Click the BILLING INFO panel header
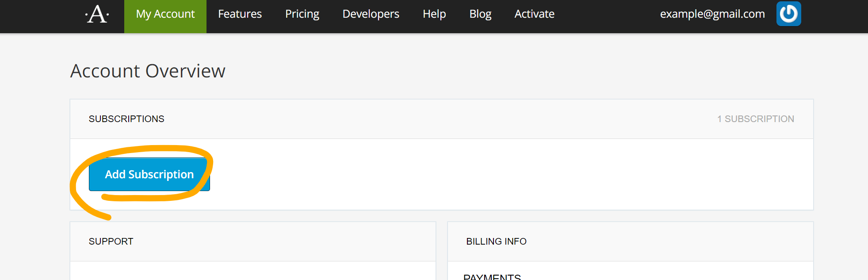The height and width of the screenshot is (280, 868). (496, 242)
